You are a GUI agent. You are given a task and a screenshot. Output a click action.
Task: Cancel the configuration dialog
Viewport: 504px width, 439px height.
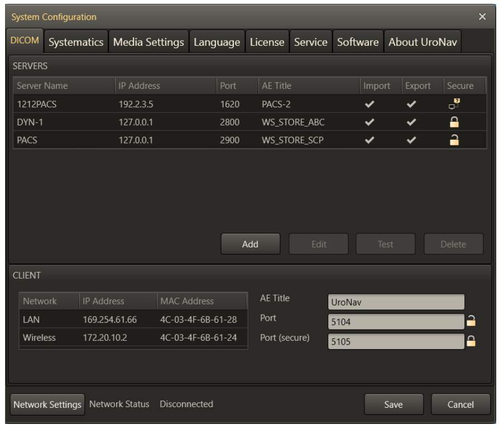pos(460,404)
